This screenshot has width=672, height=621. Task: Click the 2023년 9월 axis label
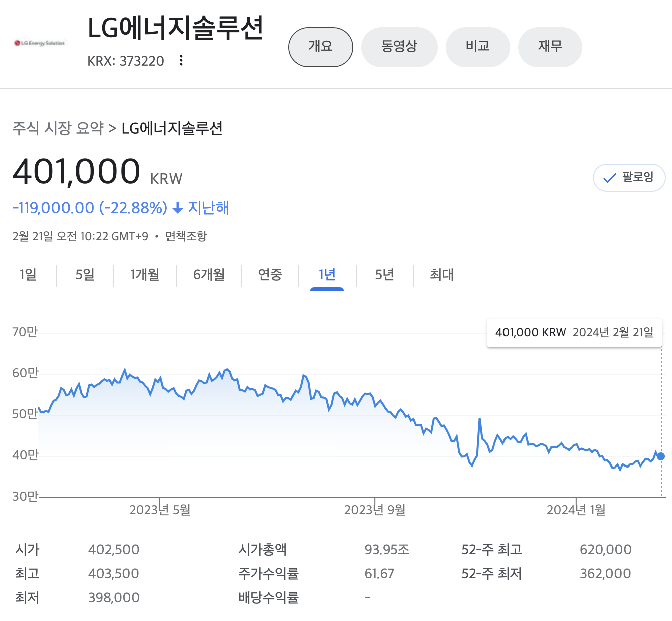pos(375,510)
